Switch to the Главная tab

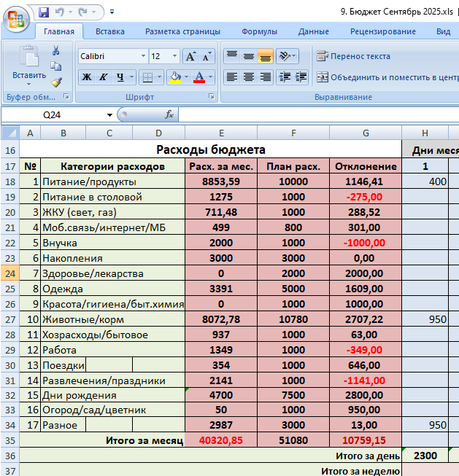pos(59,31)
